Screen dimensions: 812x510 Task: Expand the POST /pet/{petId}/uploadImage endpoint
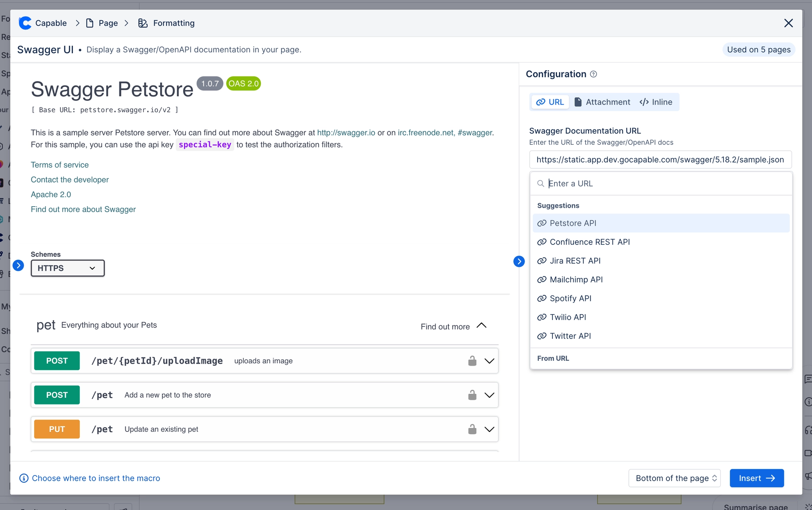tap(489, 361)
